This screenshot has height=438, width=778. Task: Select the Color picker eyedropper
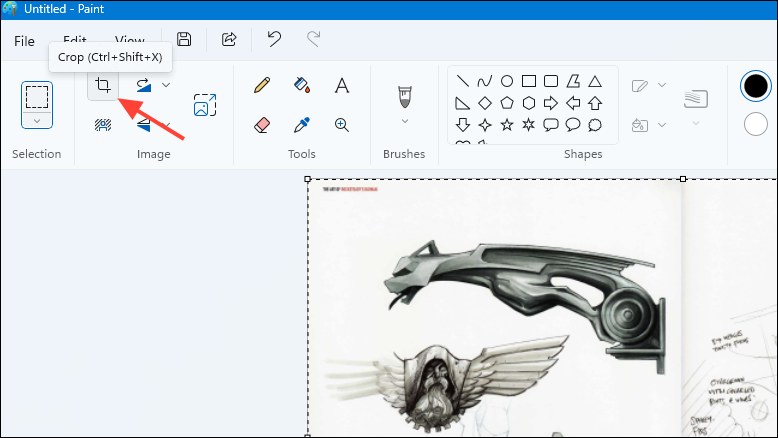click(302, 125)
